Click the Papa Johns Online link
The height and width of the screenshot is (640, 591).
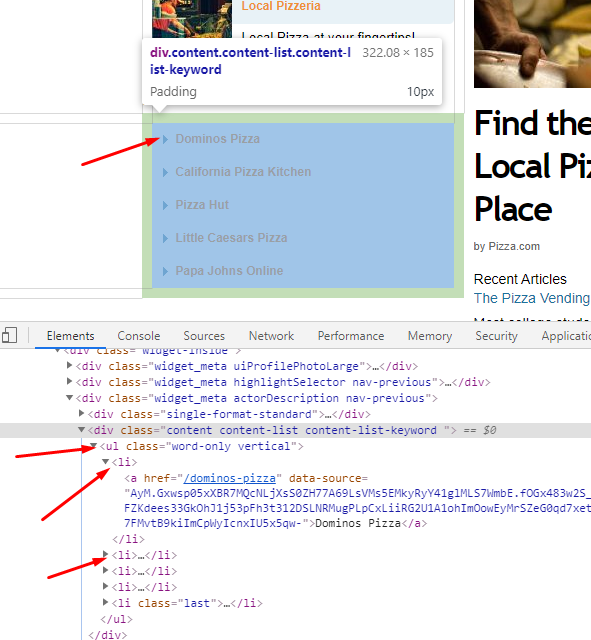click(229, 271)
